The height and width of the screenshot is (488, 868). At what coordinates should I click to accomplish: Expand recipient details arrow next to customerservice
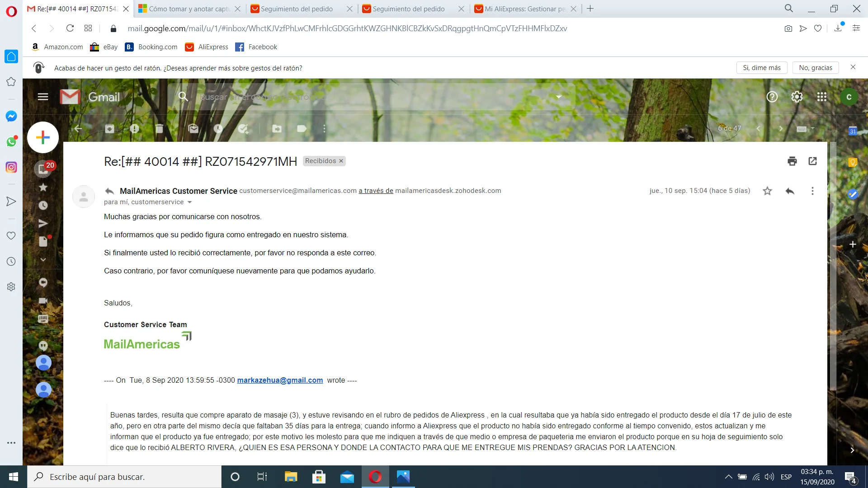pyautogui.click(x=190, y=202)
